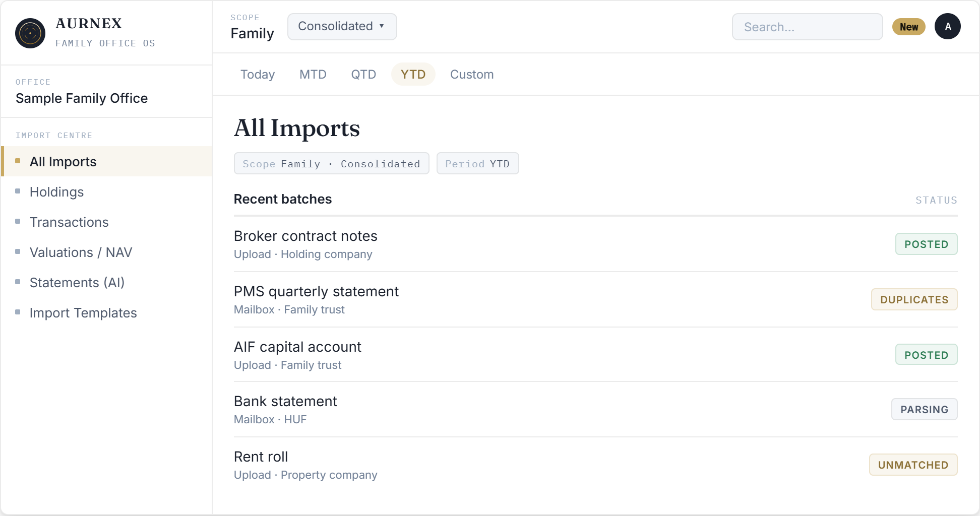The width and height of the screenshot is (980, 516).
Task: Open All Imports in the sidebar
Action: 107,161
